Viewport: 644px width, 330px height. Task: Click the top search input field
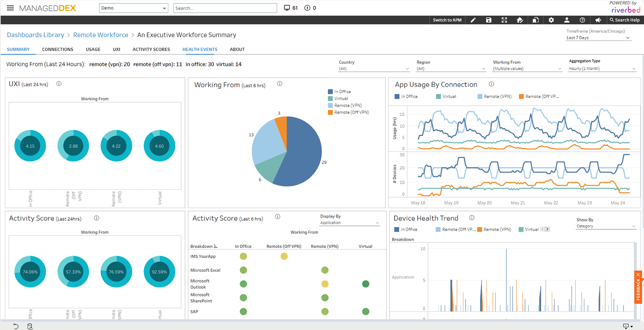225,8
